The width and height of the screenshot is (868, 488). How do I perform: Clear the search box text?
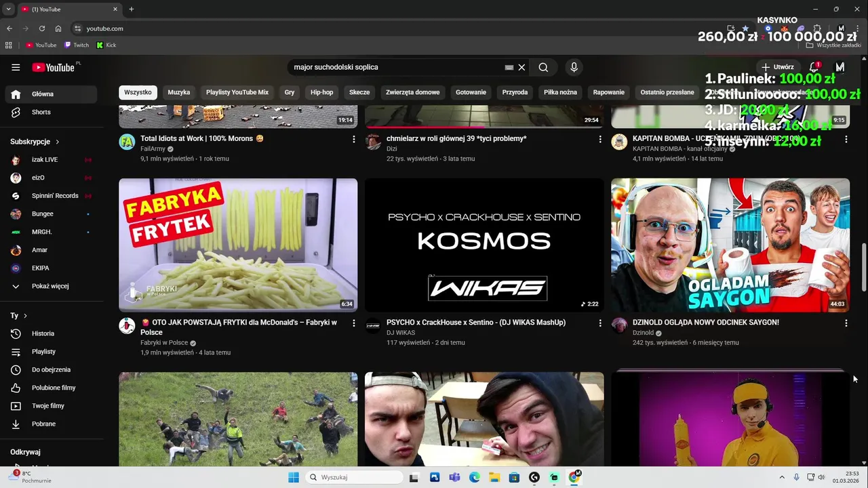coord(521,67)
